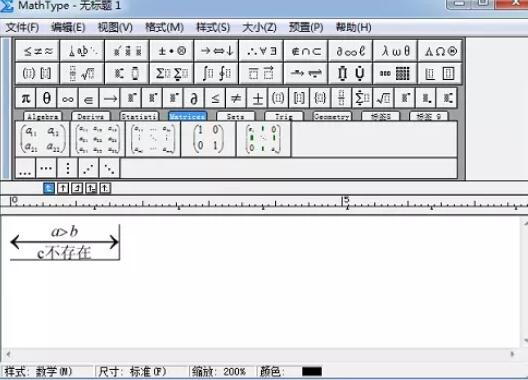Viewport: 528px width, 380px height.
Task: Insert baseline ellipsis from lower small bar
Action: [25, 168]
